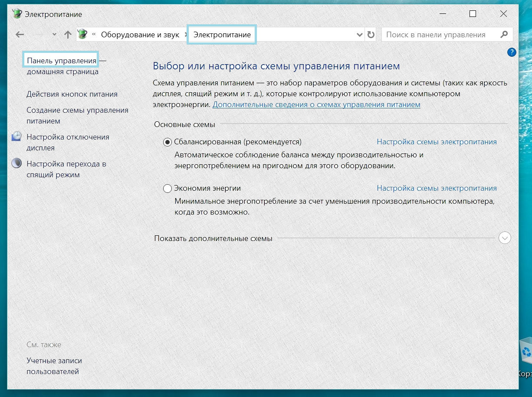
Task: Click the display shutdown settings icon
Action: coord(16,137)
